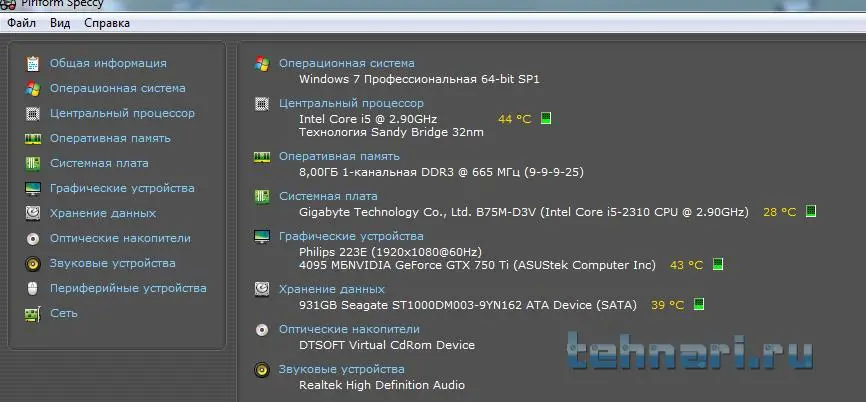866x402 pixels.
Task: Click Оперативная память heading in summary
Action: [339, 156]
